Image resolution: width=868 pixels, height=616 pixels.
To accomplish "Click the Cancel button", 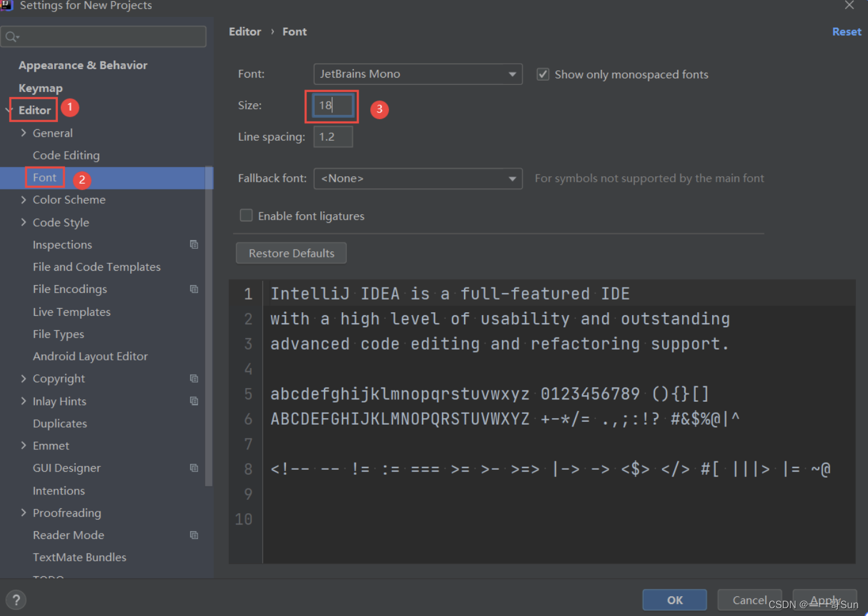I will (x=749, y=600).
